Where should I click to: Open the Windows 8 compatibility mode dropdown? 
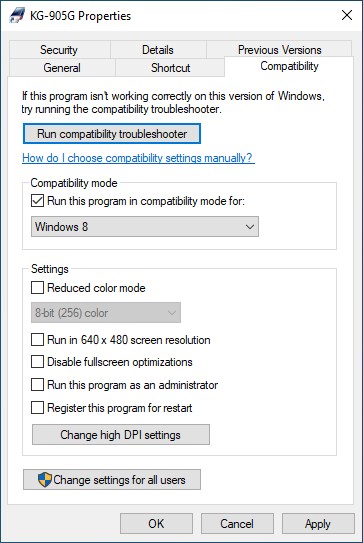coord(145,227)
